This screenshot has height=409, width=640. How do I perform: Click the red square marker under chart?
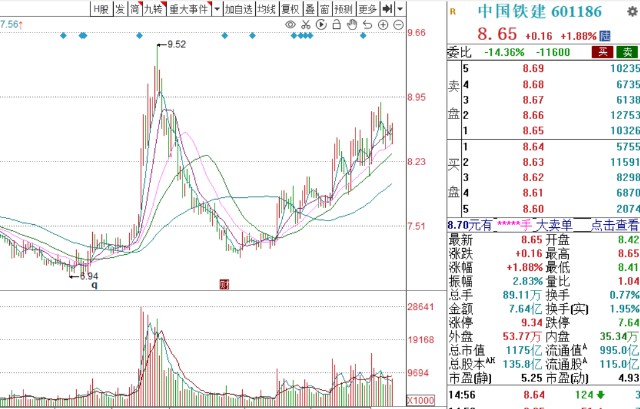(x=224, y=285)
